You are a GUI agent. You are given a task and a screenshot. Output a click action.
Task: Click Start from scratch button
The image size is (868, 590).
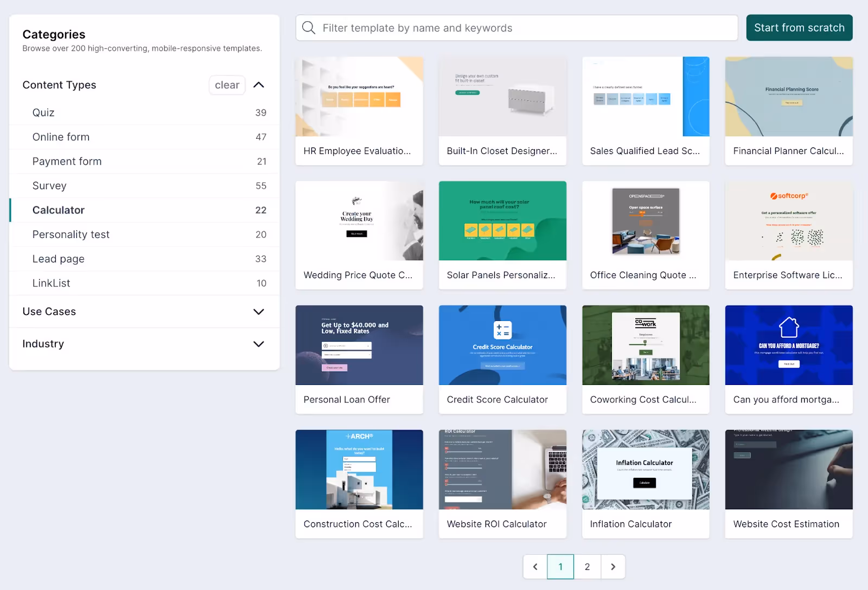click(799, 28)
